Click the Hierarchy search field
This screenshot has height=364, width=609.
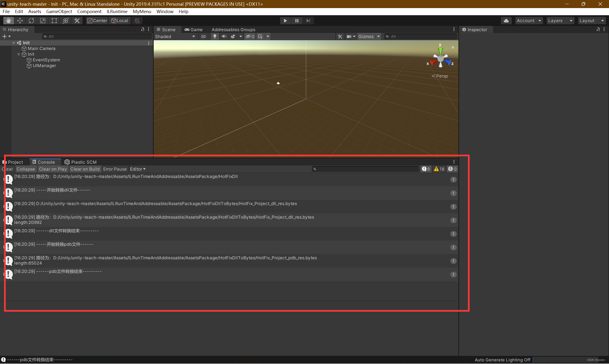click(97, 36)
